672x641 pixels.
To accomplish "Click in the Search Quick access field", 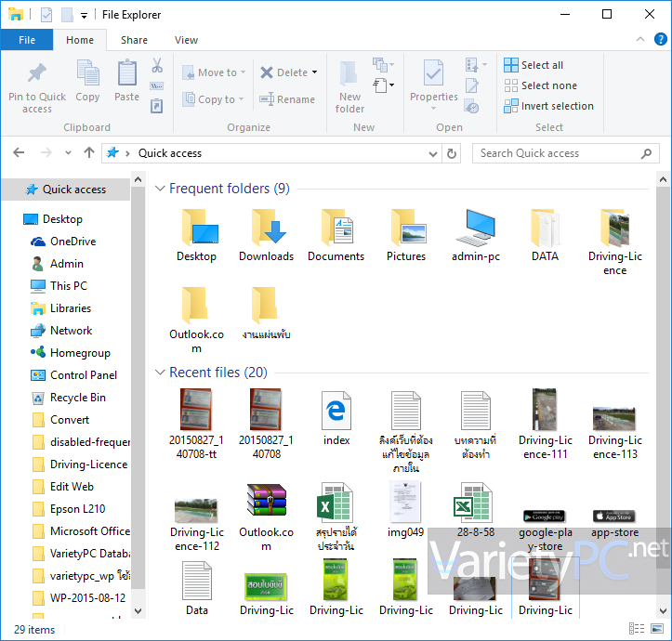I will click(x=566, y=153).
